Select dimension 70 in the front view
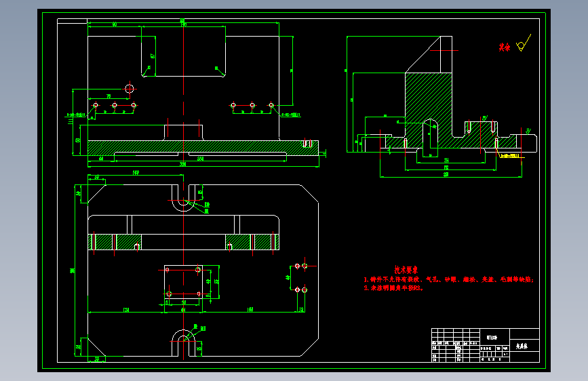This screenshot has width=588, height=381. 109,96
